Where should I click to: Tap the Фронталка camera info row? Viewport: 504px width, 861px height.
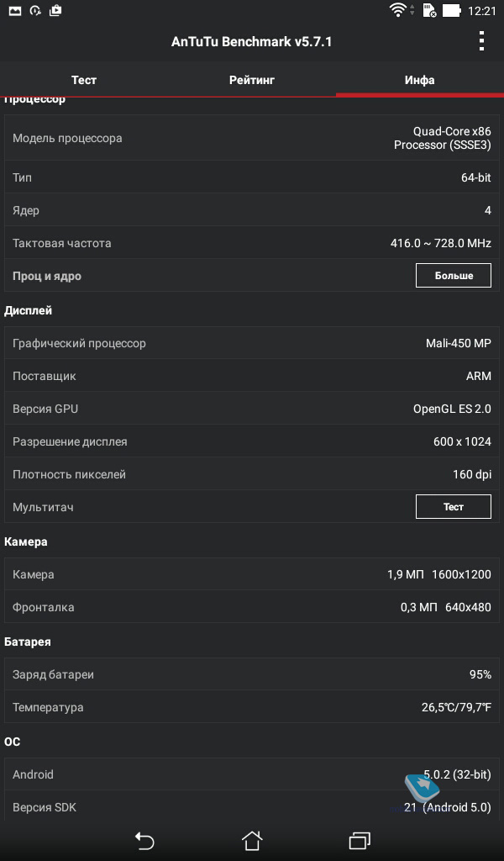click(x=252, y=607)
